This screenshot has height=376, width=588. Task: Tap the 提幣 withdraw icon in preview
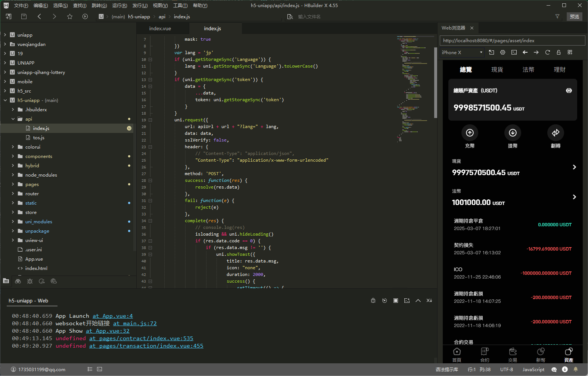tap(513, 133)
